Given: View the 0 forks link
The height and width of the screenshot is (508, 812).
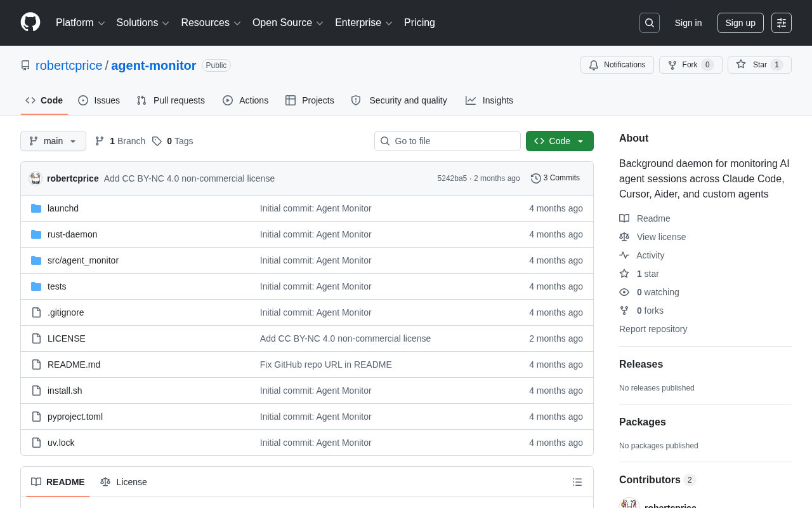Looking at the screenshot, I should (x=641, y=311).
